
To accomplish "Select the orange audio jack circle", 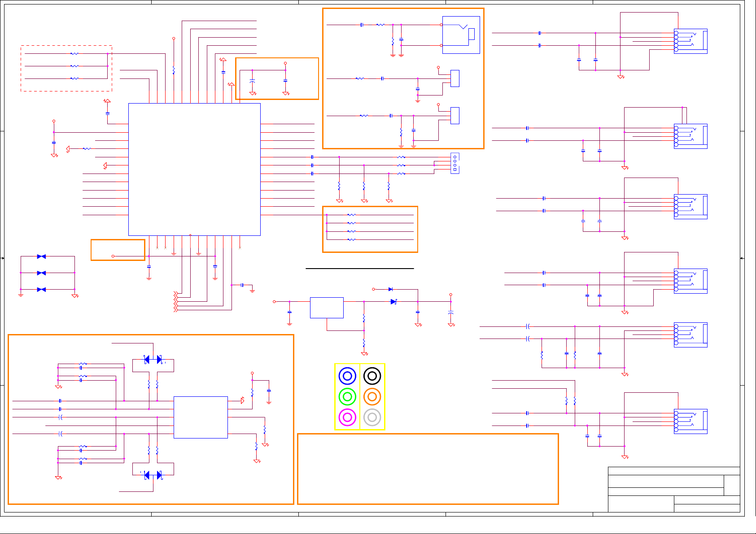I will click(372, 396).
